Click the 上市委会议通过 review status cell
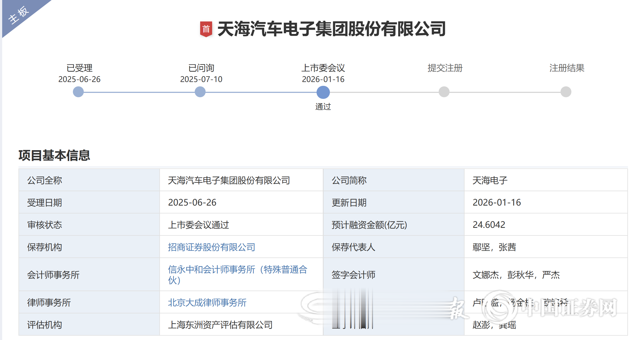Viewport: 644px width, 340px height. tap(198, 225)
